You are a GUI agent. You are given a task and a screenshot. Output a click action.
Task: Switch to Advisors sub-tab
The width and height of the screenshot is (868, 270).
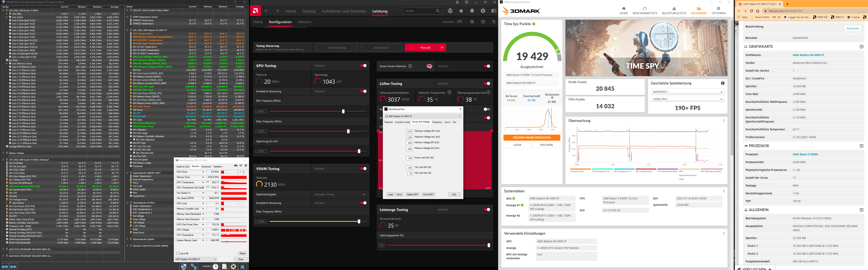click(304, 22)
